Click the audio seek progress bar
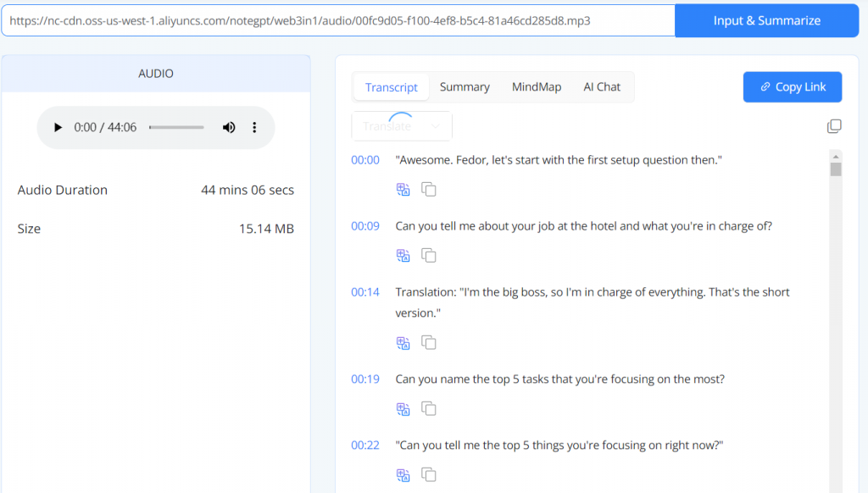Image resolution: width=868 pixels, height=493 pixels. [x=176, y=128]
